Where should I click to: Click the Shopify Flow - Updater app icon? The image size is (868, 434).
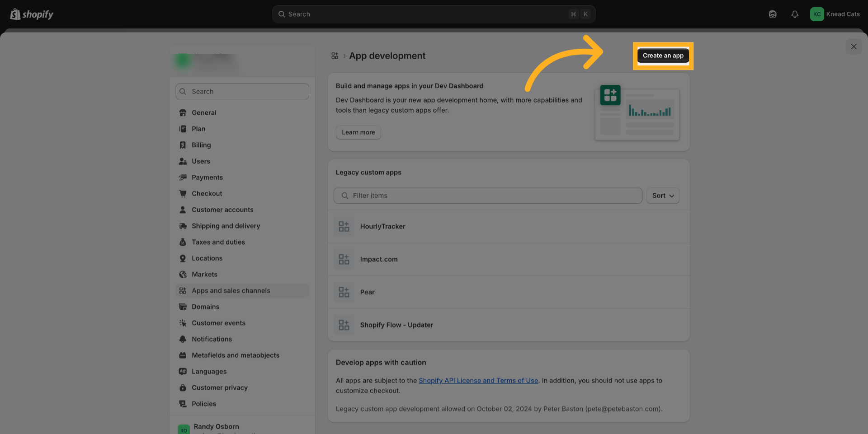coord(344,325)
